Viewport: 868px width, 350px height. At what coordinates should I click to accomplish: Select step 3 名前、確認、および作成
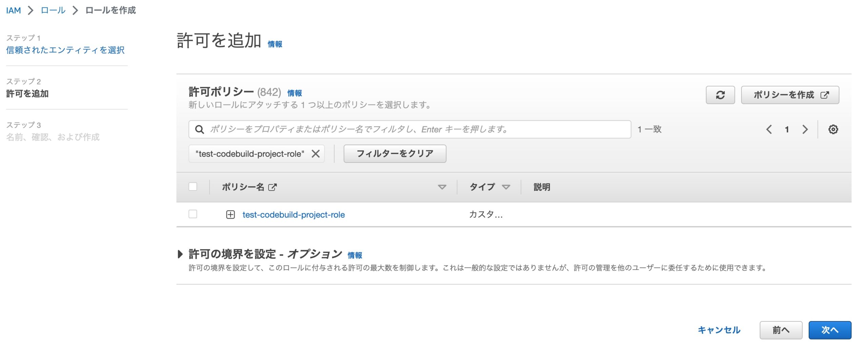(53, 137)
